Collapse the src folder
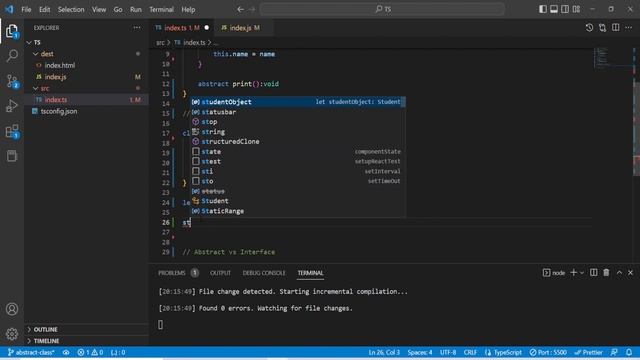 coord(87,88)
